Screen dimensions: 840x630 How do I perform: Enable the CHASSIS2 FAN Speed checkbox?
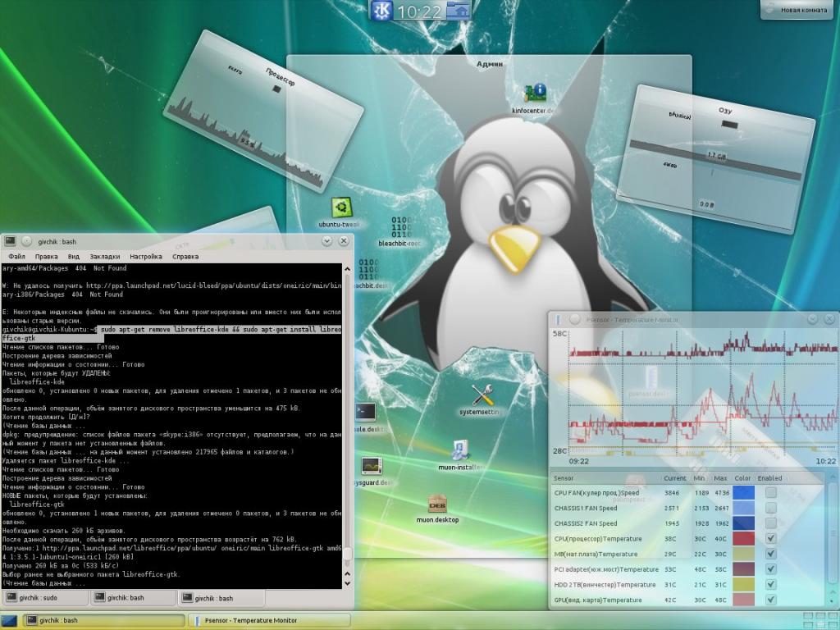(770, 523)
